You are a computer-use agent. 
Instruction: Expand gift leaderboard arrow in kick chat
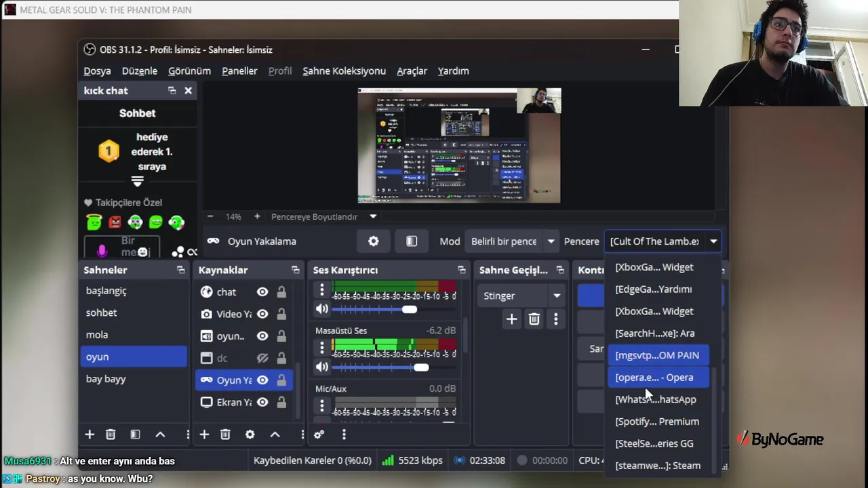[137, 182]
